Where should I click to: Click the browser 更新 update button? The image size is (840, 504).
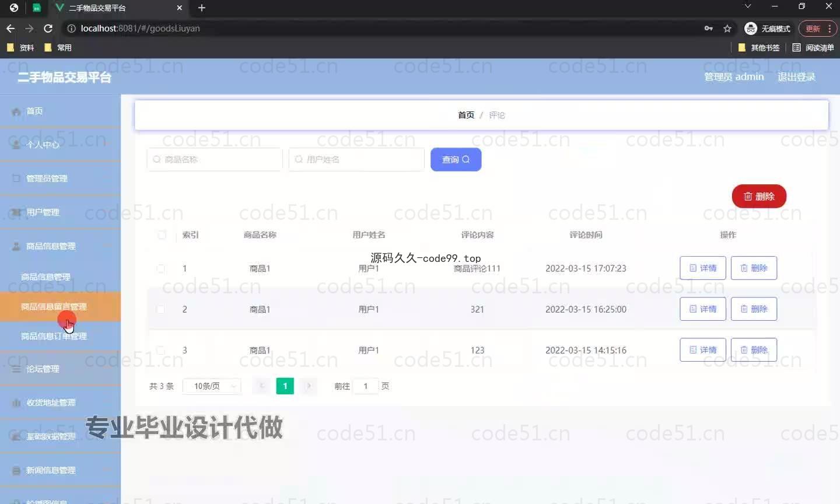pos(818,28)
